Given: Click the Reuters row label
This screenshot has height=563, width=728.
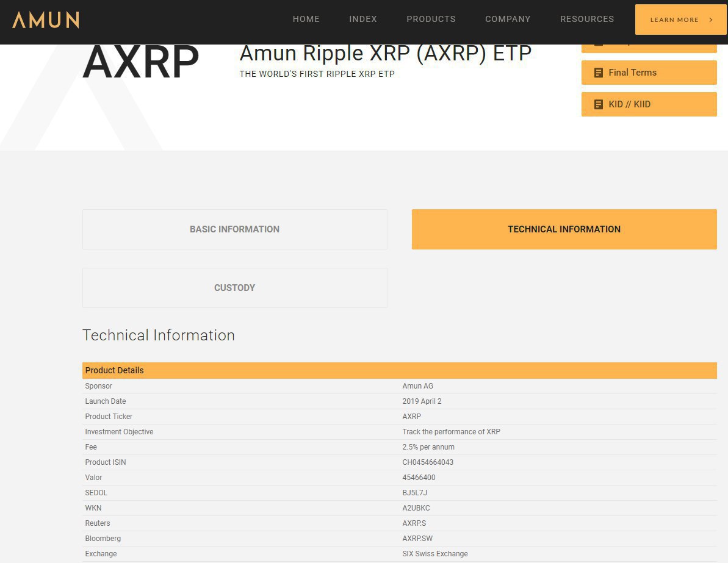Looking at the screenshot, I should pos(97,523).
